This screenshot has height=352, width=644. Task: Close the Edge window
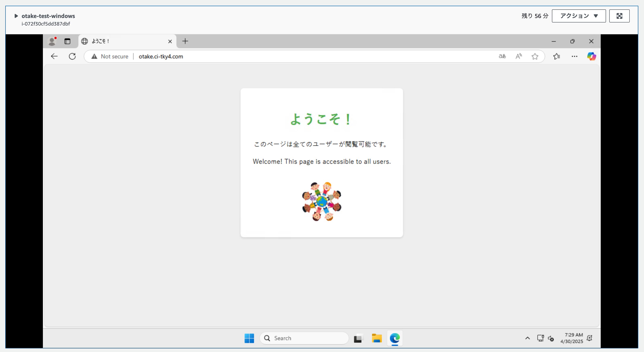(x=591, y=41)
